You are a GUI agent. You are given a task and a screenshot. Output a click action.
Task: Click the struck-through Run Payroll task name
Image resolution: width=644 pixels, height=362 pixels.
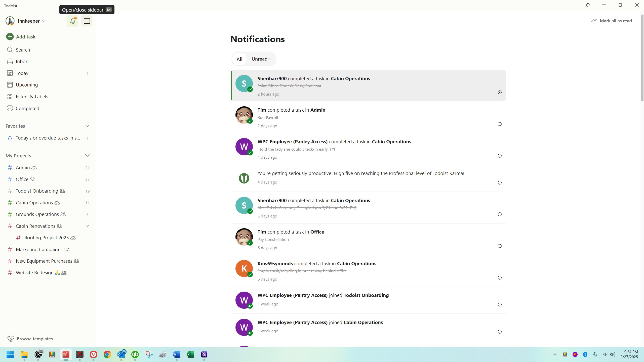tap(268, 117)
